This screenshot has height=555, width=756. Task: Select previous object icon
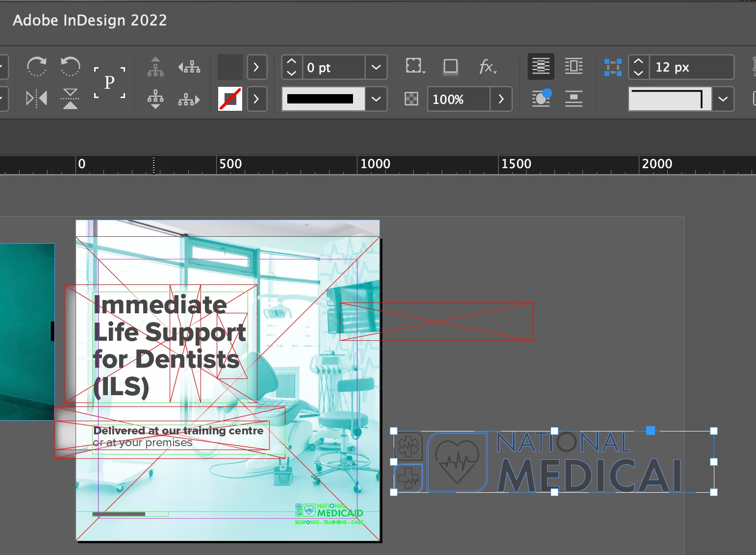[x=189, y=67]
